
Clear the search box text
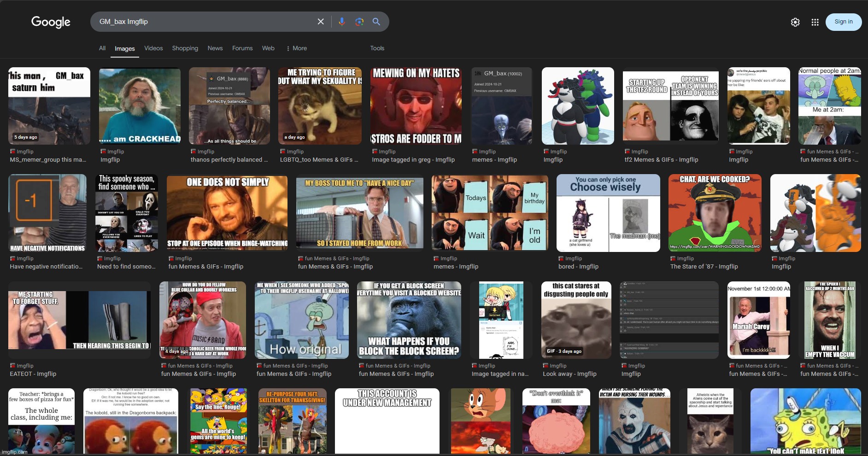coord(321,22)
